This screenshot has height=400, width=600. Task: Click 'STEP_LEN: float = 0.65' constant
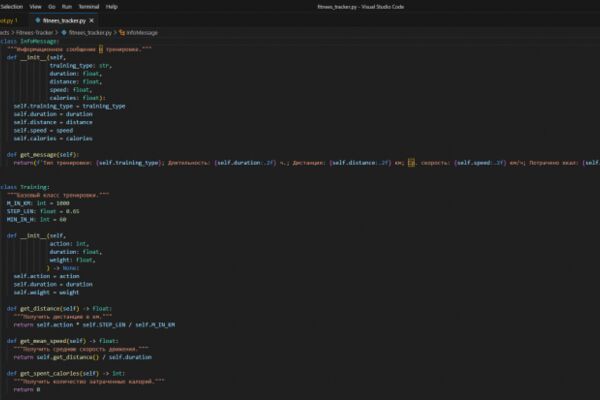click(x=43, y=211)
